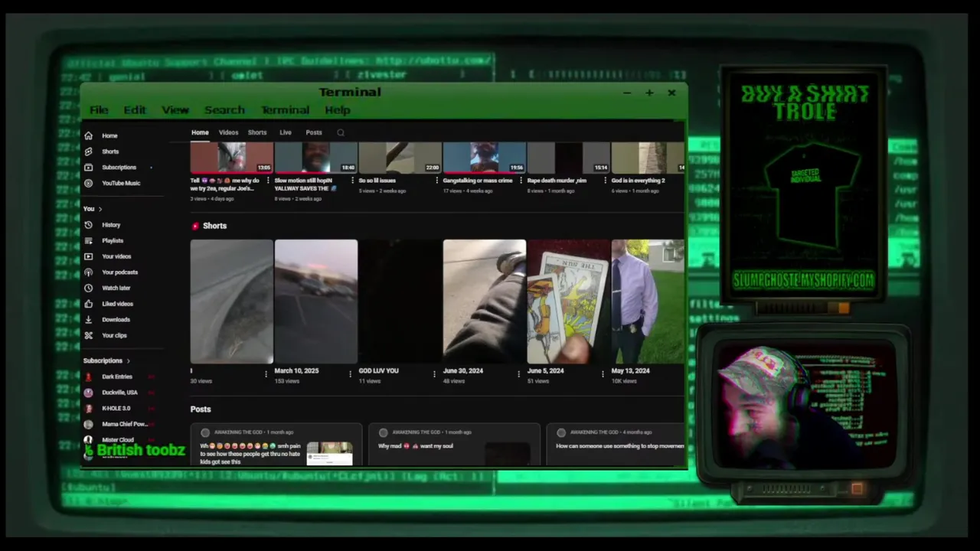Open options for 'Gangstalking or mass crime' video
This screenshot has height=551, width=980.
pyautogui.click(x=521, y=181)
